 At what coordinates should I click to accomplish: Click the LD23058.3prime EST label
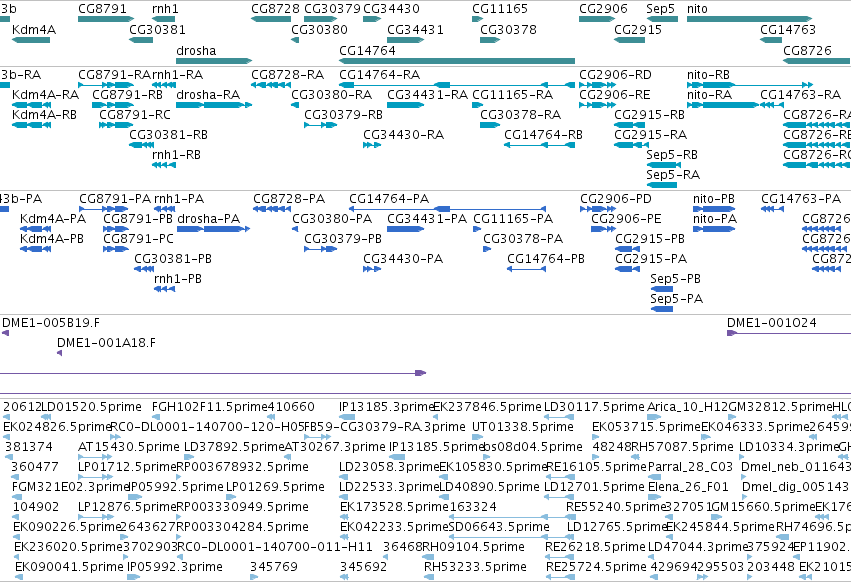tap(389, 467)
